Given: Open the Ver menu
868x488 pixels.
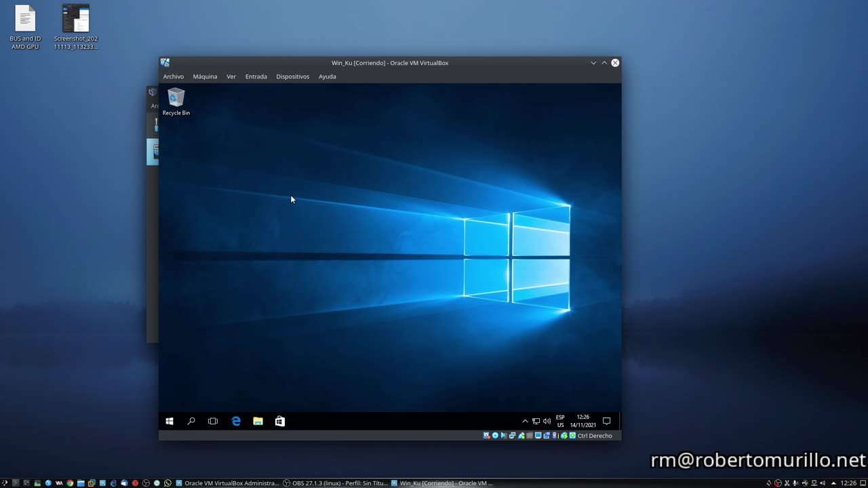Looking at the screenshot, I should [231, 77].
